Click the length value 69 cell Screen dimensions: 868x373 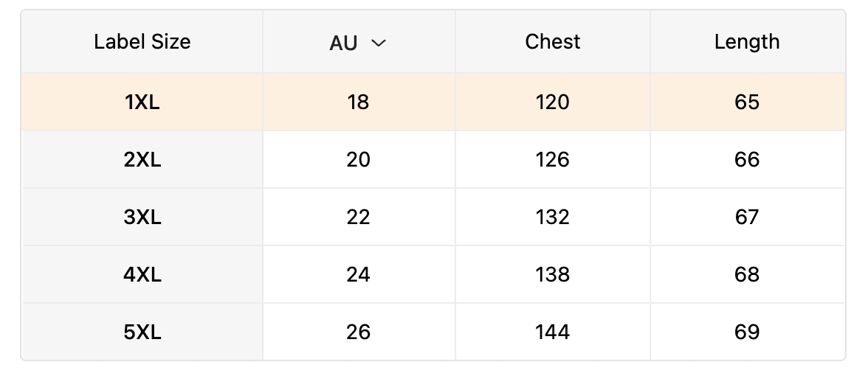(747, 332)
